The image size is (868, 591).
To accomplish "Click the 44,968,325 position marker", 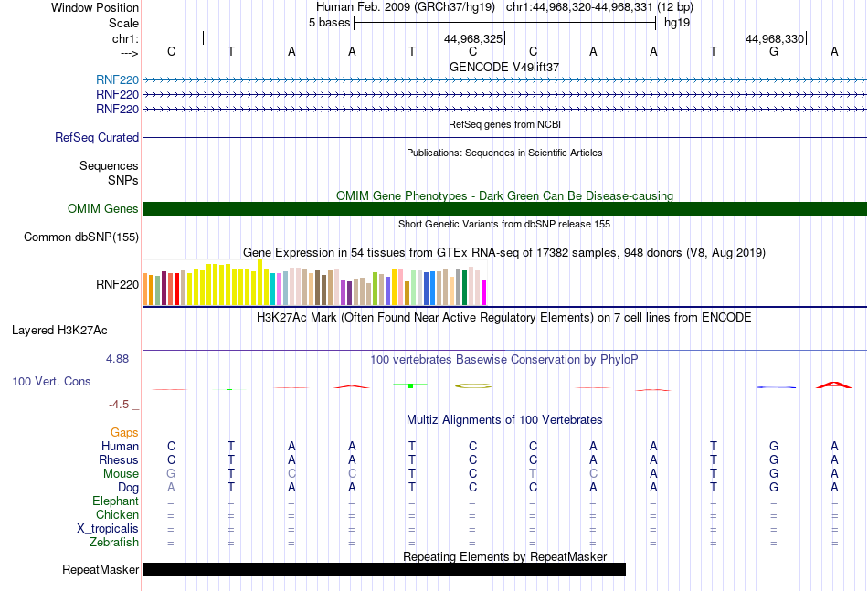I will (473, 38).
